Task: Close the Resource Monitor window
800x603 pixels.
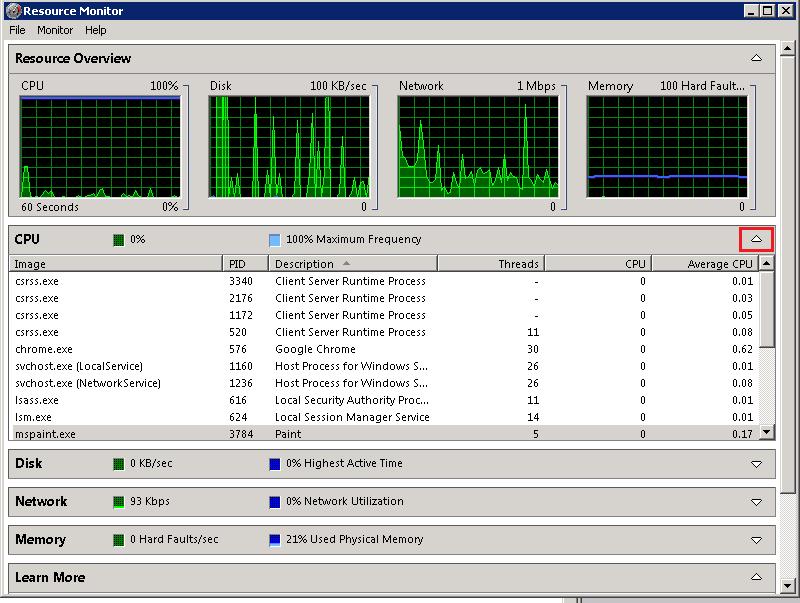Action: [x=786, y=11]
